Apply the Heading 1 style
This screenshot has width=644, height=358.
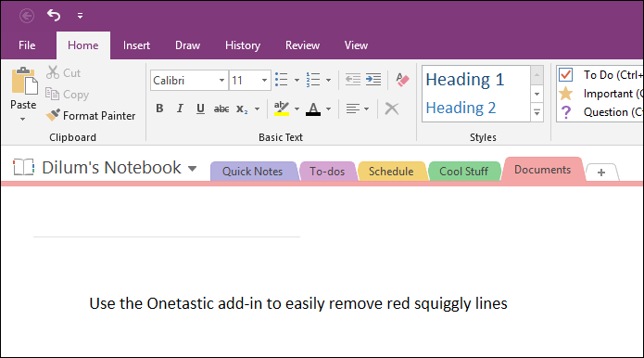click(x=465, y=79)
